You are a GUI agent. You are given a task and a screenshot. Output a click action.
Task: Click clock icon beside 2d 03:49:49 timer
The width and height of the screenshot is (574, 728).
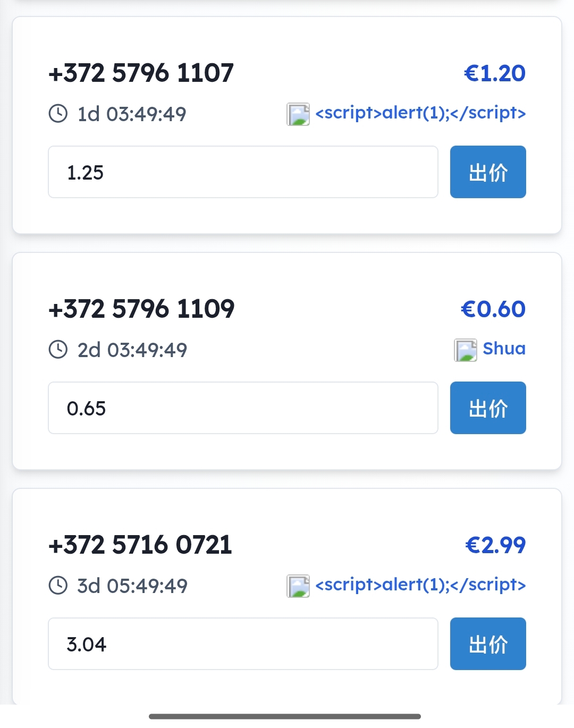[x=58, y=350]
